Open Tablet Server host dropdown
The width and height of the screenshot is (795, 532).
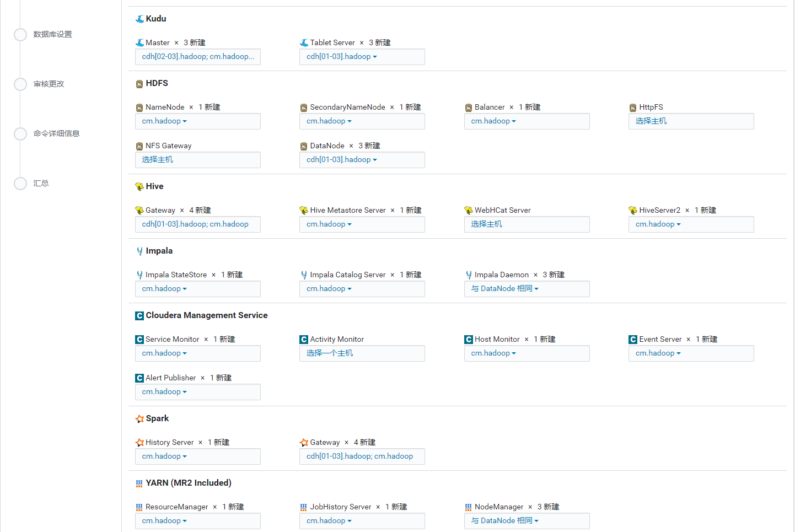[x=362, y=57]
